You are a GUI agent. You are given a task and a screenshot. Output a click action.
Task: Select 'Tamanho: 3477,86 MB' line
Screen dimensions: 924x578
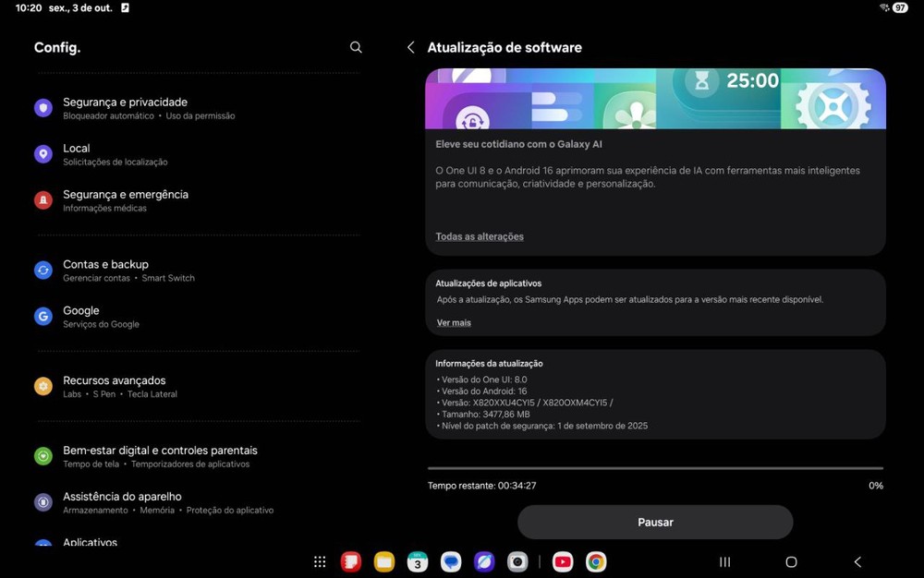pos(482,414)
